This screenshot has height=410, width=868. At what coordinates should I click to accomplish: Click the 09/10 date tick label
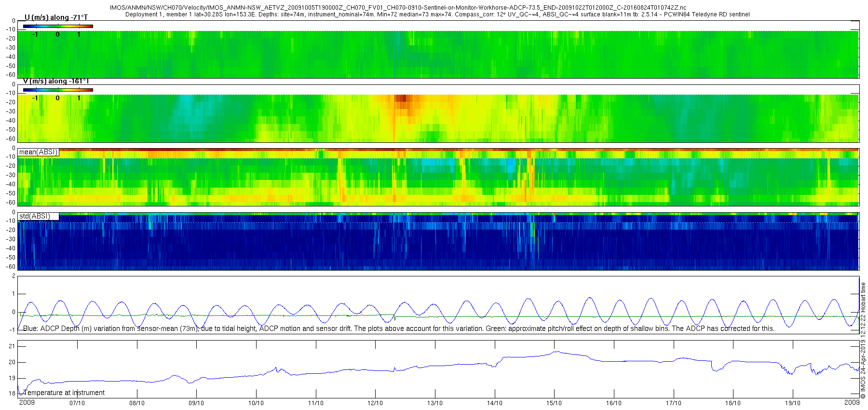[x=196, y=403]
